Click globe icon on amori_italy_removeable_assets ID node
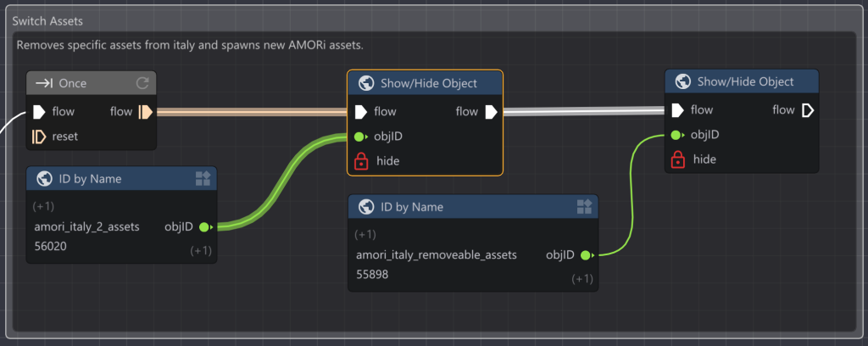This screenshot has height=346, width=868. click(x=366, y=207)
